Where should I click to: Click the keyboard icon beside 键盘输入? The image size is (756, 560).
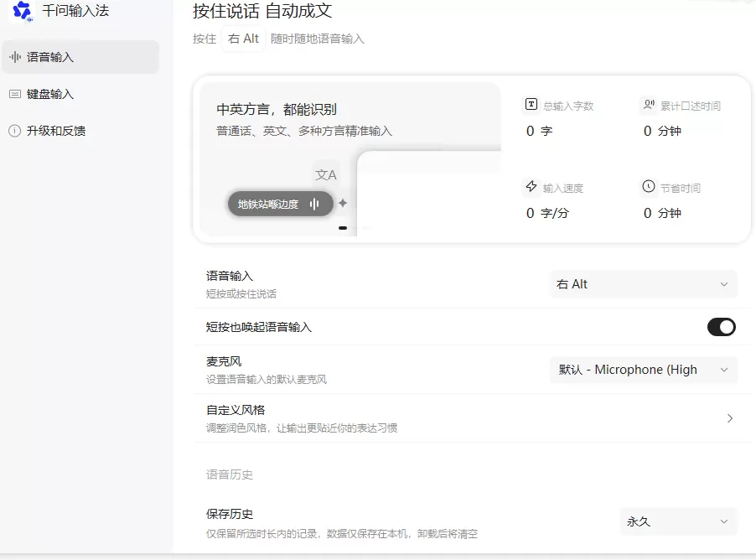15,94
